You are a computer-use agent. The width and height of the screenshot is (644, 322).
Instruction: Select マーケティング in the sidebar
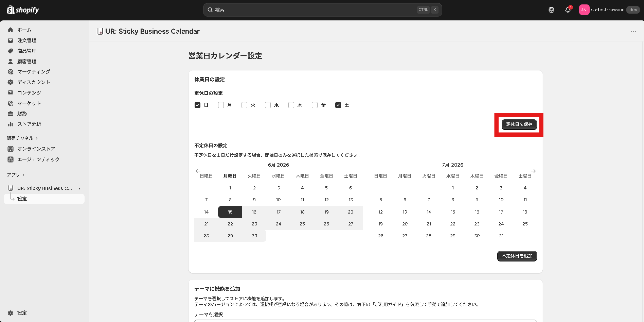[44, 72]
